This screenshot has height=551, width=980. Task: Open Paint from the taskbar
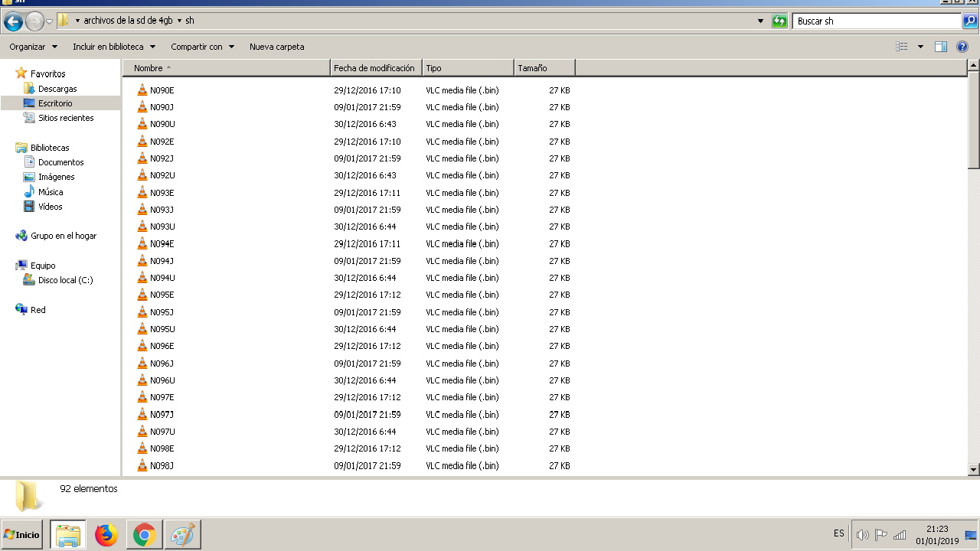tap(182, 535)
